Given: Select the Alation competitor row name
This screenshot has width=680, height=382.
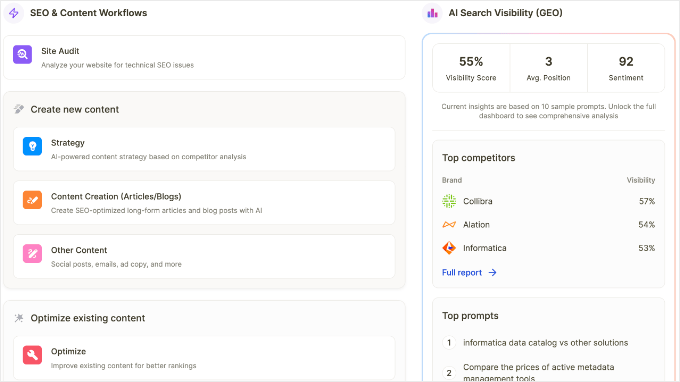Looking at the screenshot, I should pyautogui.click(x=476, y=225).
